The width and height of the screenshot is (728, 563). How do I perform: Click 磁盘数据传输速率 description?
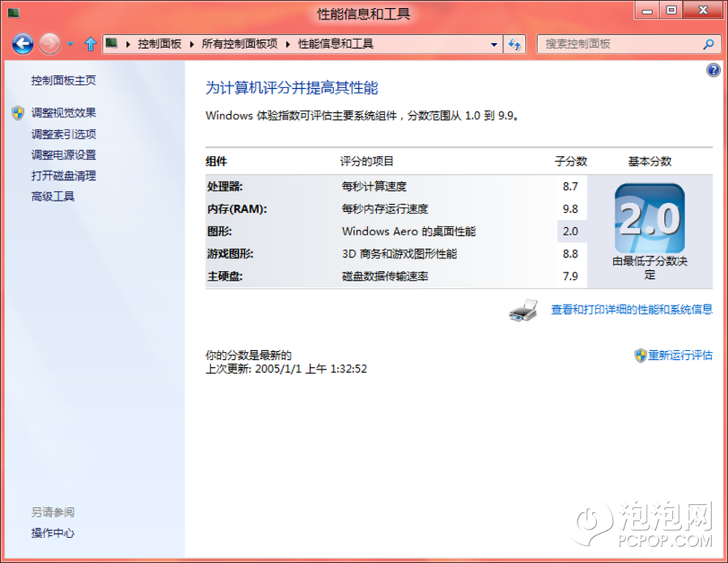tap(385, 276)
